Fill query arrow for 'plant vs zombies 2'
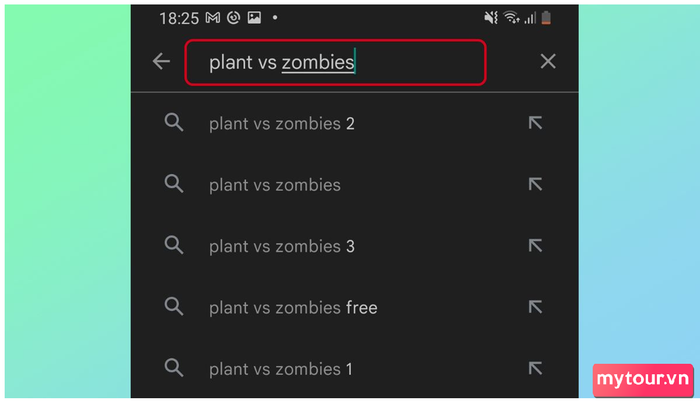 point(535,123)
